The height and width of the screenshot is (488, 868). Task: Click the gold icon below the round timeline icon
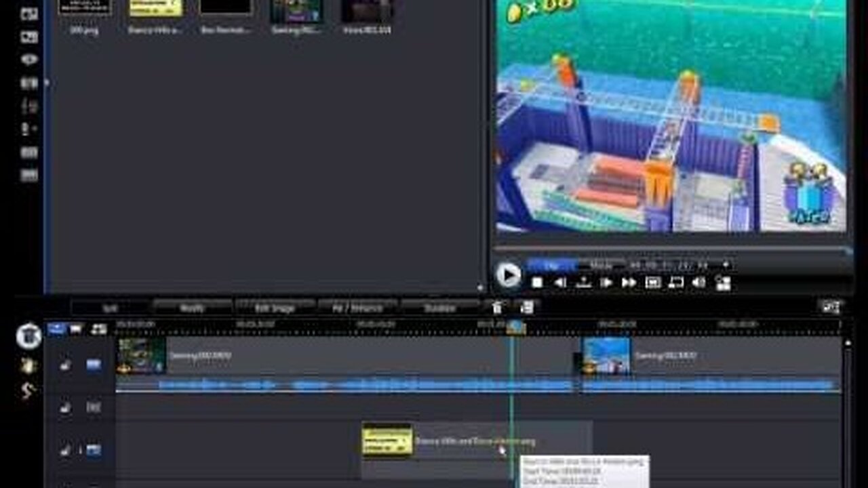(x=28, y=366)
